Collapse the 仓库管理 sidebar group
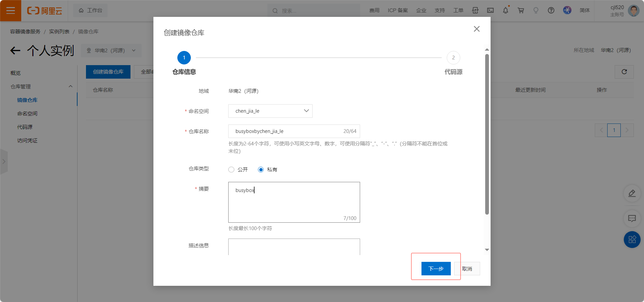 coord(70,86)
